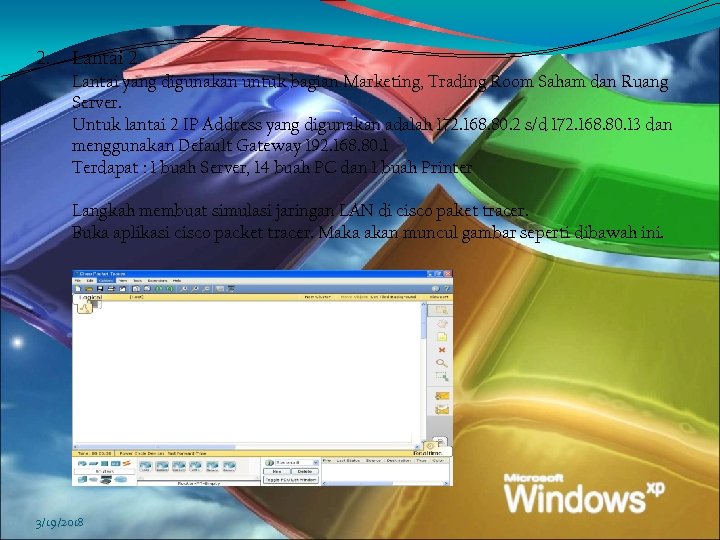Open the Tools menu
This screenshot has width=720, height=540.
[x=137, y=280]
